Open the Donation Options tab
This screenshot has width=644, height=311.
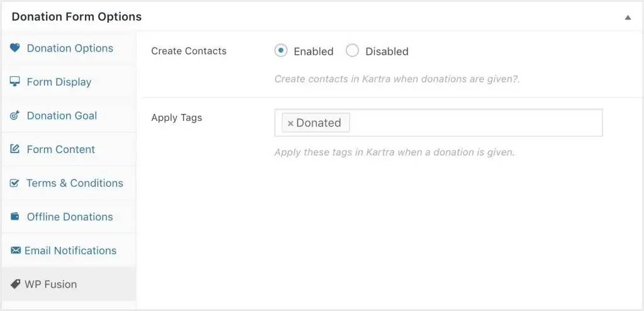tap(70, 48)
